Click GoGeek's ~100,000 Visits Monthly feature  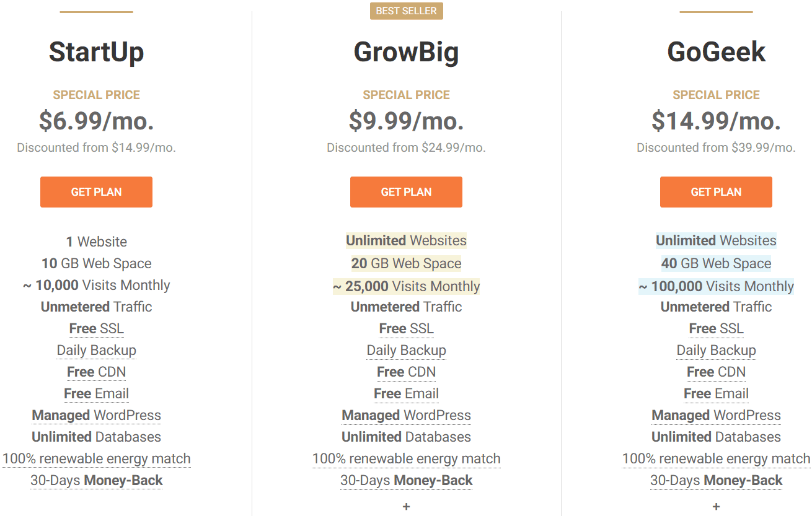click(716, 286)
